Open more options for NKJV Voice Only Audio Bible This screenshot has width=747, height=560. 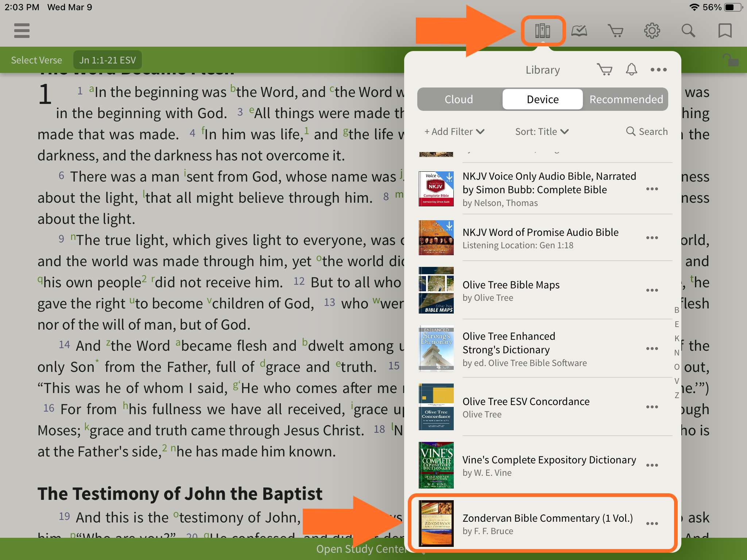click(x=652, y=189)
